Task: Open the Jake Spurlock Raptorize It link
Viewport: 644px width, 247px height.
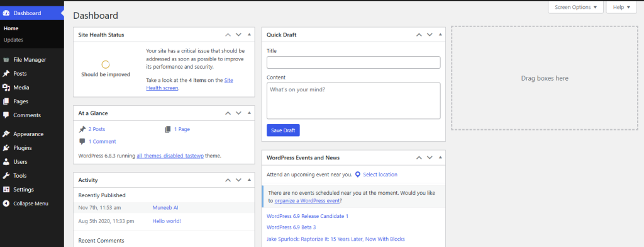Action: point(336,239)
